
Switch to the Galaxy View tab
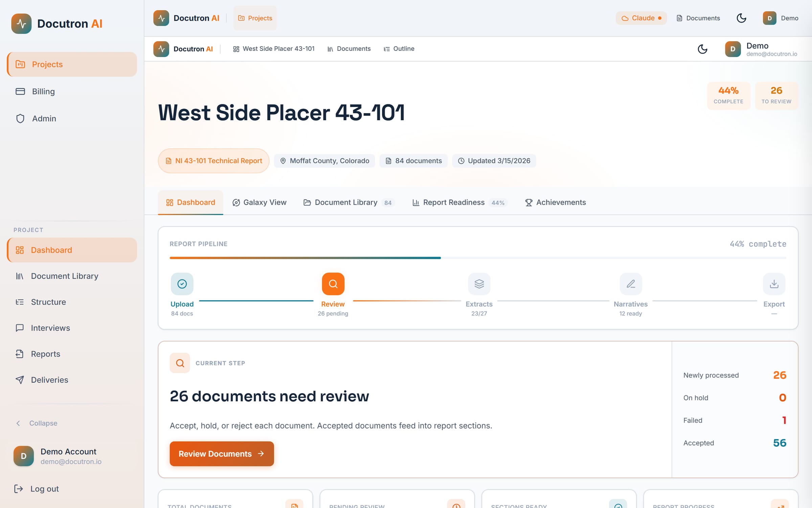pos(259,203)
